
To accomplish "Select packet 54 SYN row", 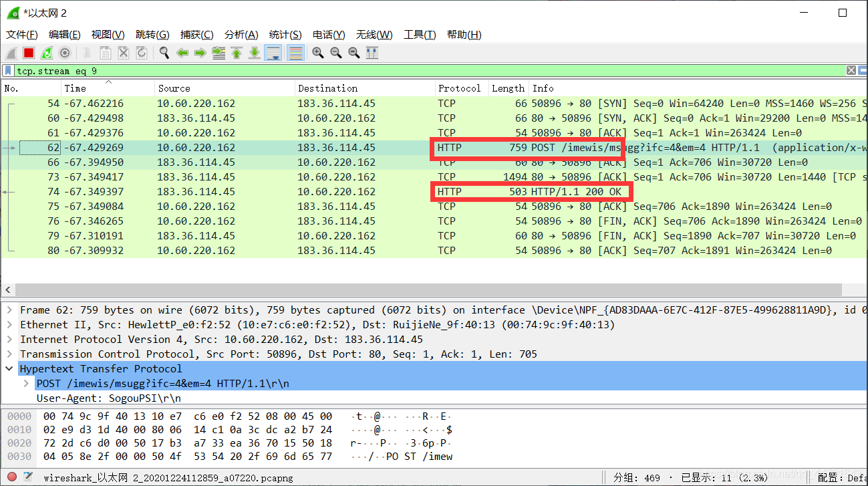I will click(x=434, y=104).
